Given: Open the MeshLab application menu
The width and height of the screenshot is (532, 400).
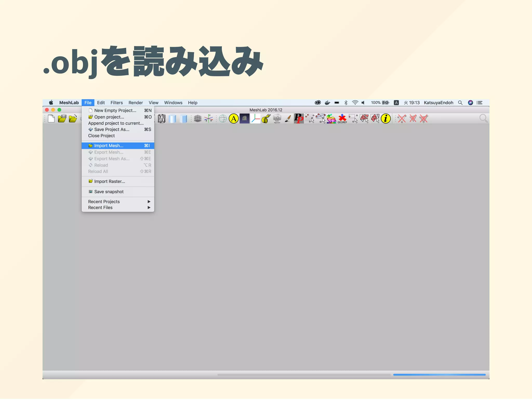Looking at the screenshot, I should 69,103.
